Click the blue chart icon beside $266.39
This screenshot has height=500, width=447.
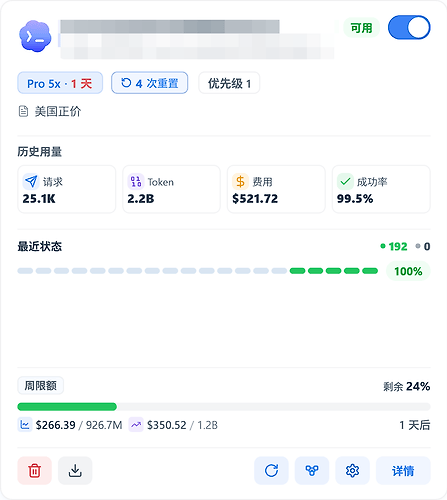click(x=25, y=425)
